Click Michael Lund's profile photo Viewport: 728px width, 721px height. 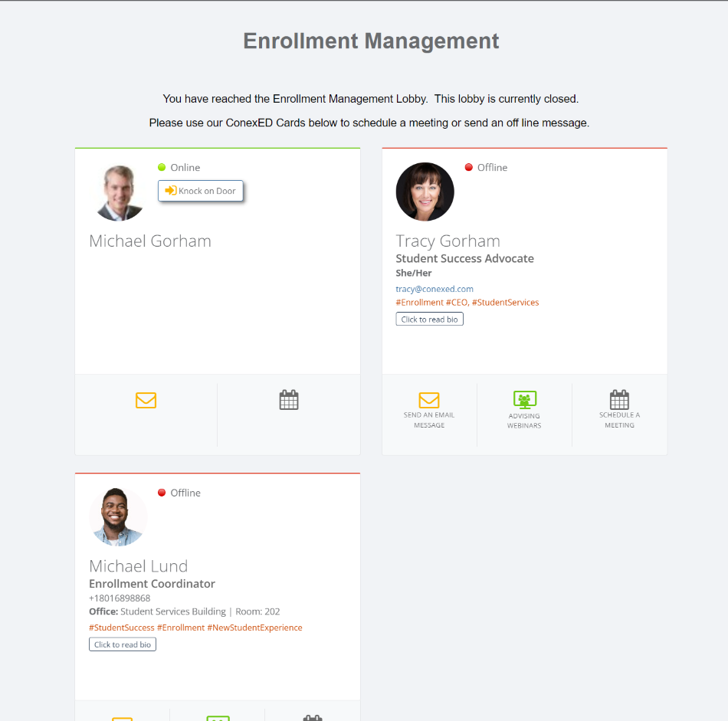[x=118, y=516]
